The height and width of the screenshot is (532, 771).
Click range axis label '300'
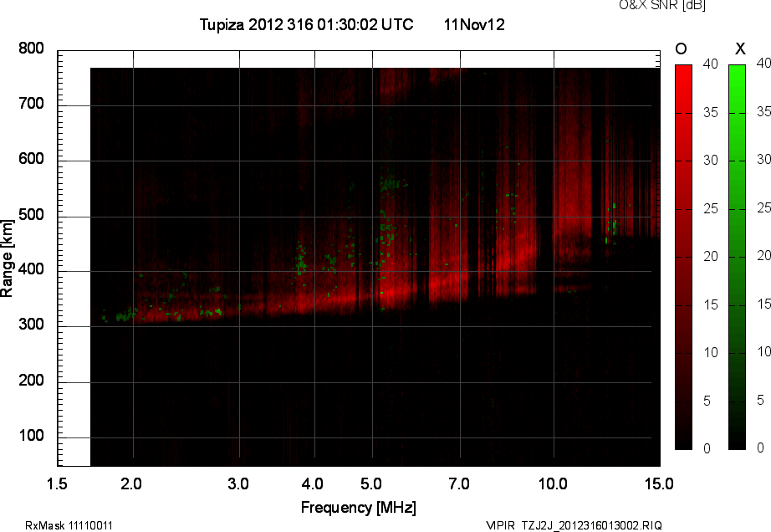tap(31, 325)
